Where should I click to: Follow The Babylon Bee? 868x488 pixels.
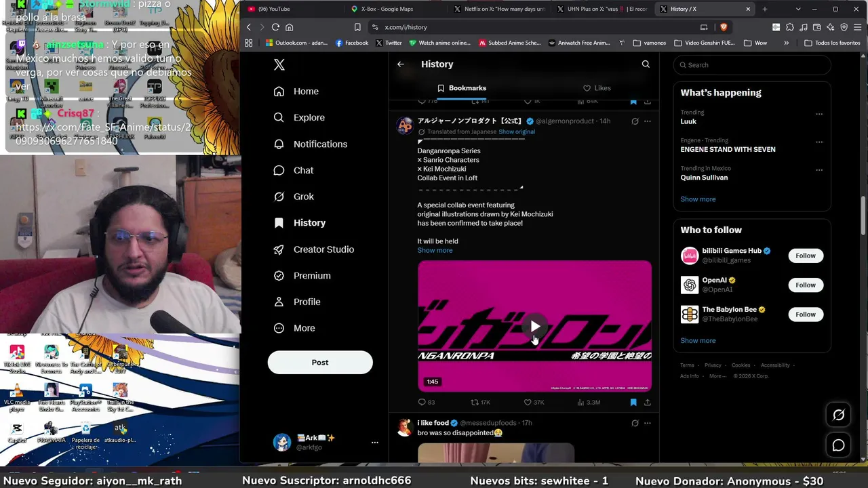tap(806, 314)
